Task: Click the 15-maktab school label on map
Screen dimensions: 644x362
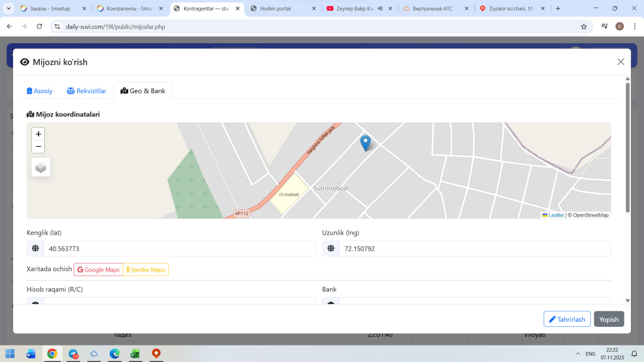Action: (x=289, y=195)
